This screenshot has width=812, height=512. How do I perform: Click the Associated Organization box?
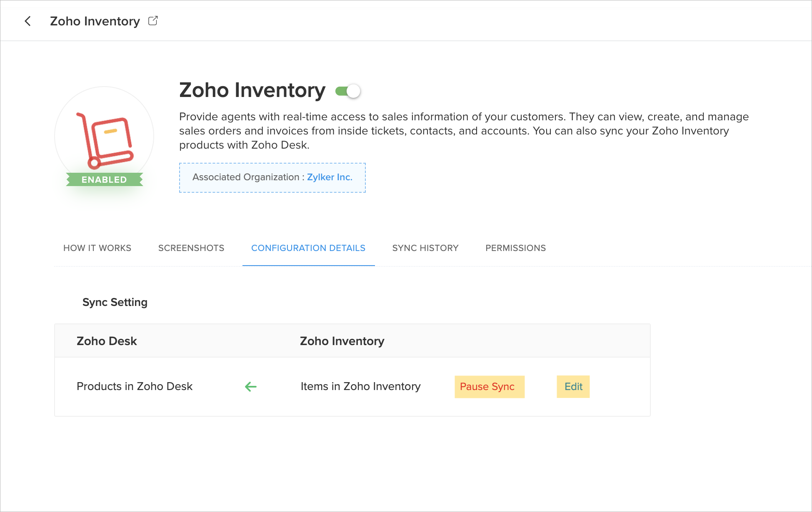(246, 178)
